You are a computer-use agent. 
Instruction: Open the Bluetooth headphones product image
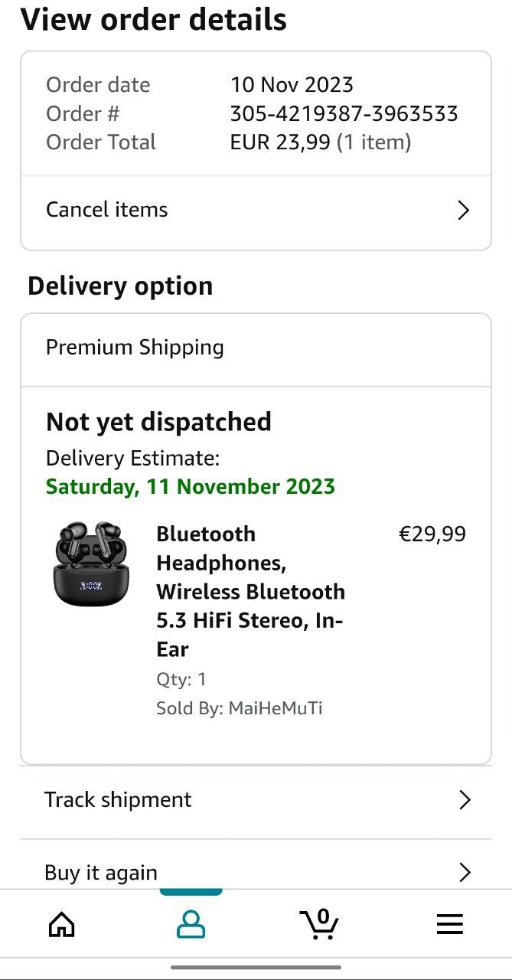91,563
